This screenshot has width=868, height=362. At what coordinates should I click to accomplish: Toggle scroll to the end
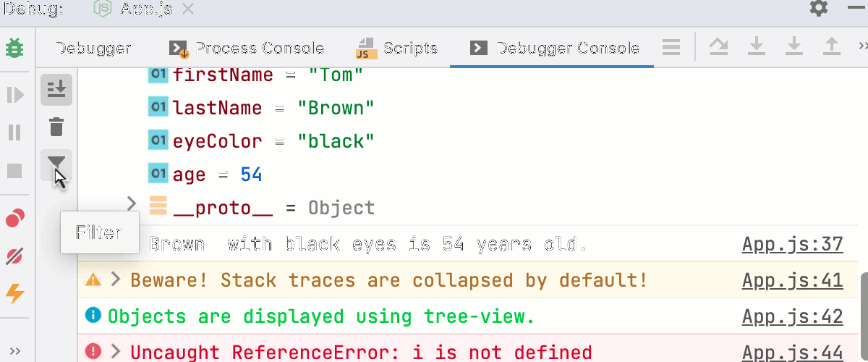point(56,90)
